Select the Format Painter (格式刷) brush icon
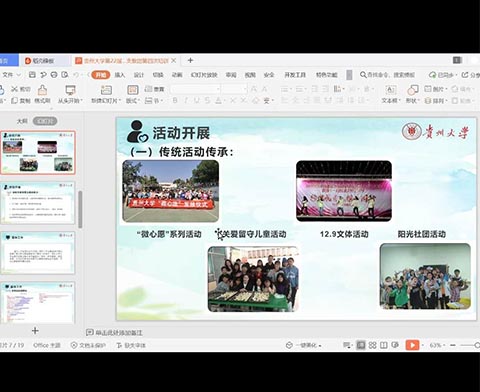 pyautogui.click(x=42, y=90)
